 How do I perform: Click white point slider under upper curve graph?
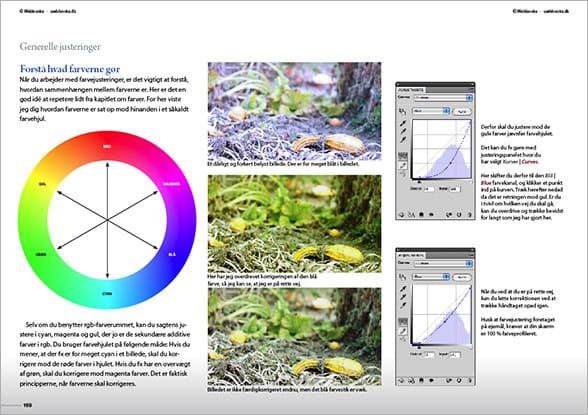471,182
